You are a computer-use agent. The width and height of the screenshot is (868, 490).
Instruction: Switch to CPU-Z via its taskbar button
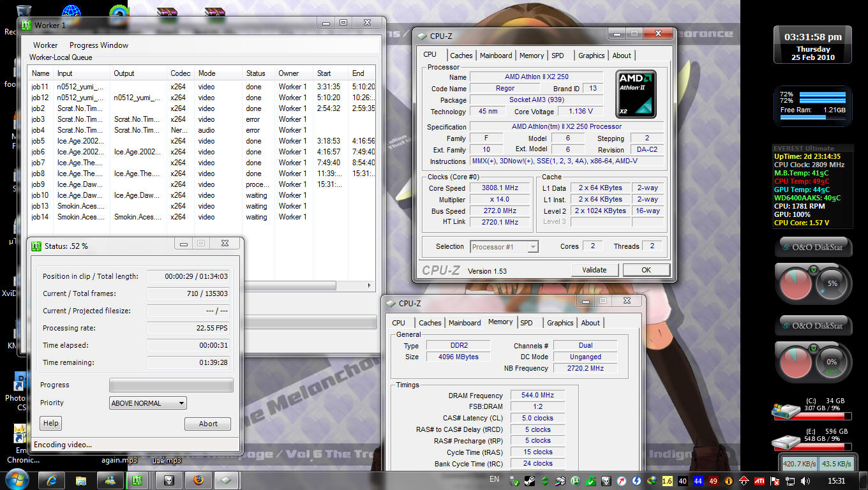click(227, 480)
